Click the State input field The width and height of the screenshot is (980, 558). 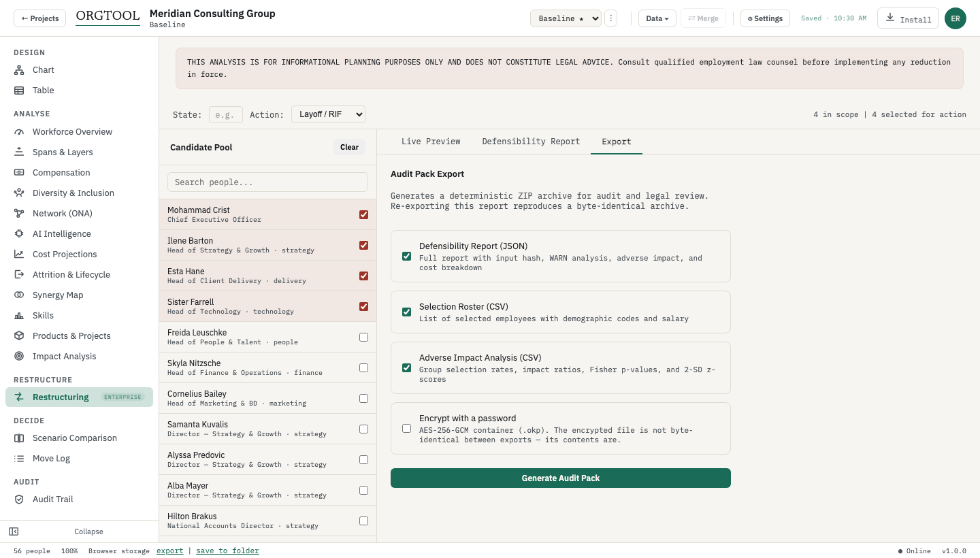point(225,114)
